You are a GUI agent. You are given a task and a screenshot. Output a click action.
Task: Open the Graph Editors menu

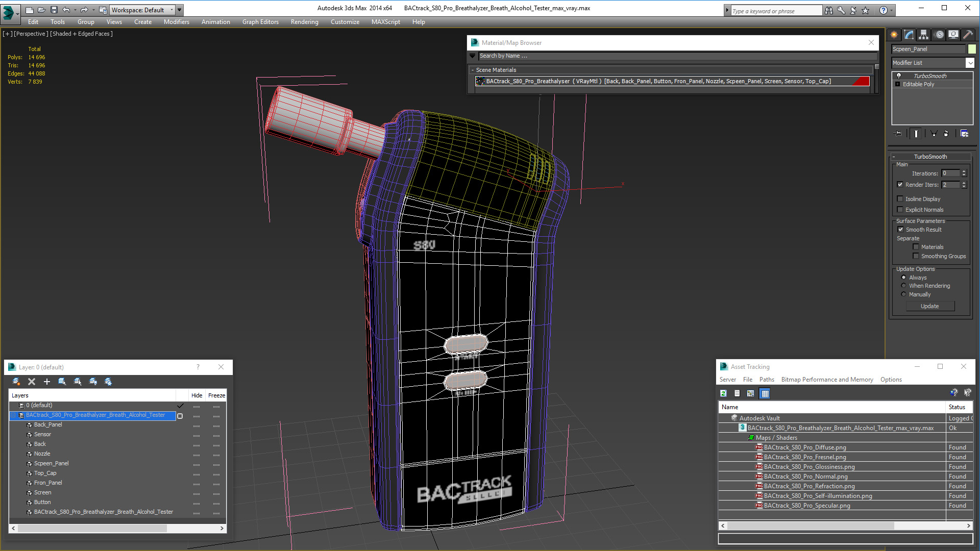tap(260, 22)
